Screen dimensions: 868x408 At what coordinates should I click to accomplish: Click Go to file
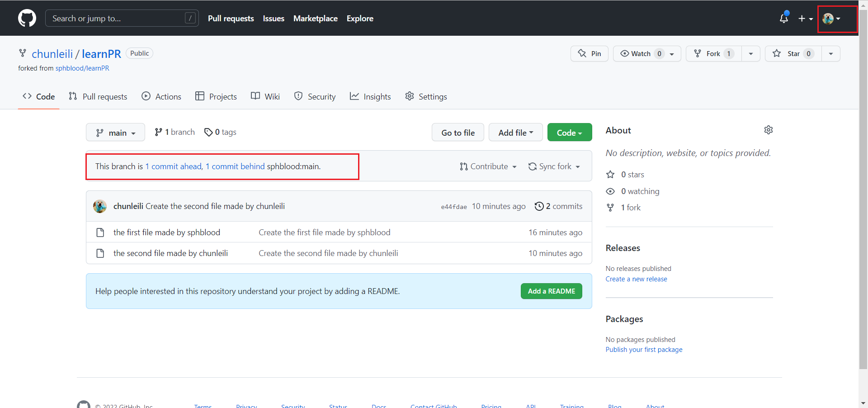click(458, 133)
